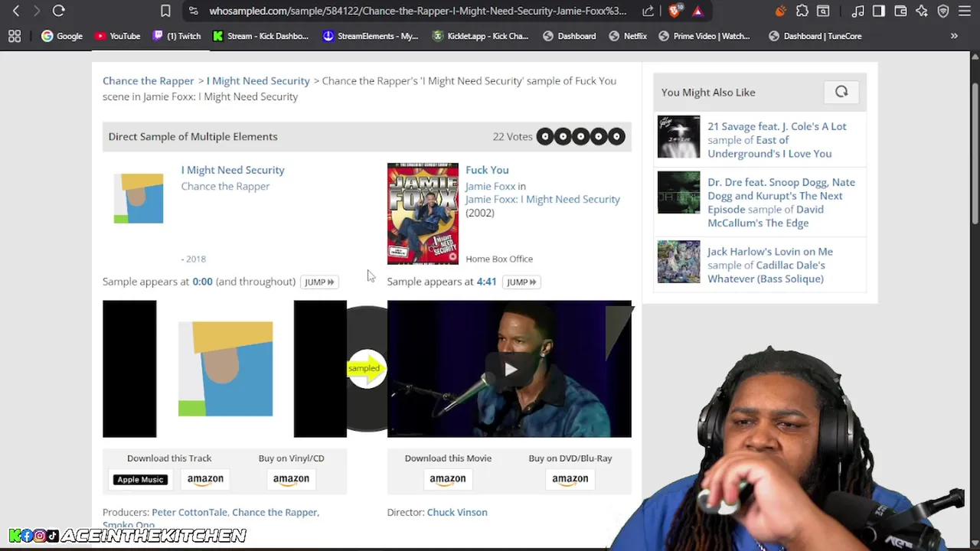Open the orange extension icon in the toolbar
Screen dimensions: 980x551
click(x=780, y=11)
